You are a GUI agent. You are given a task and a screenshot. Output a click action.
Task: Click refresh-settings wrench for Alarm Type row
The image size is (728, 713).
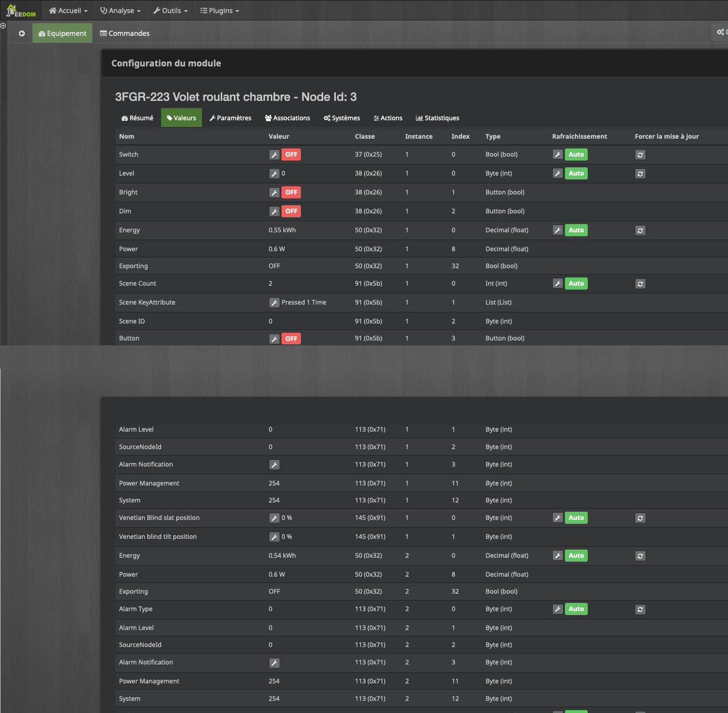point(558,609)
